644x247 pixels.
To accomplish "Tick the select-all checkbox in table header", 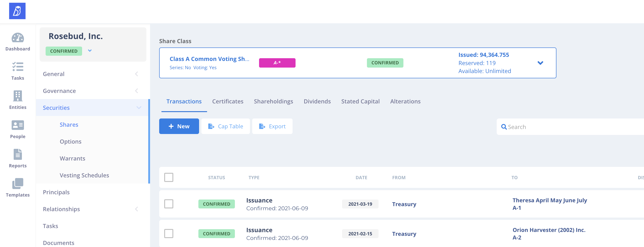I will point(169,177).
